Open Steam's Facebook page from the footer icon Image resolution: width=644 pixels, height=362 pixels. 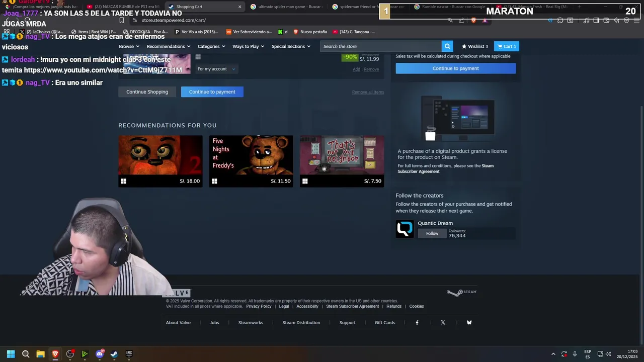click(417, 323)
